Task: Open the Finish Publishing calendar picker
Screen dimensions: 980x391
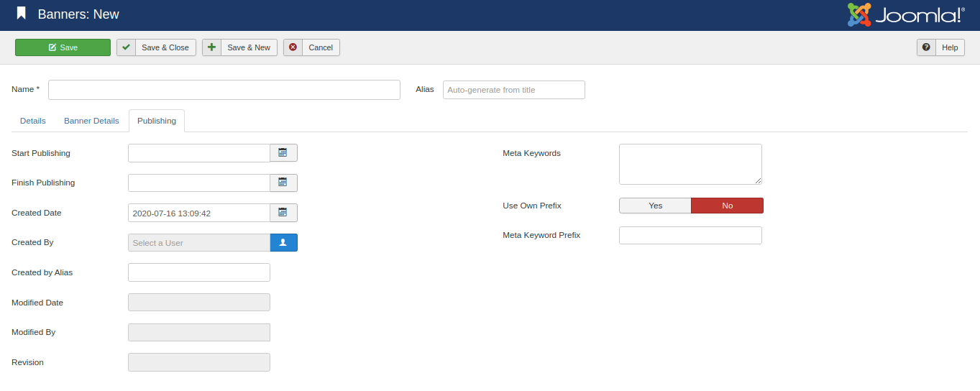Action: tap(283, 183)
